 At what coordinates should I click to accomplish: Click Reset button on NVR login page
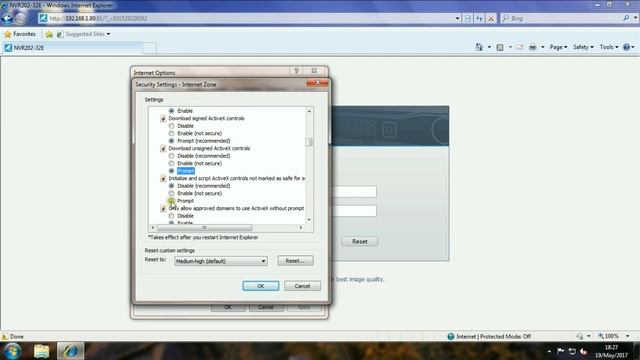[x=360, y=242]
